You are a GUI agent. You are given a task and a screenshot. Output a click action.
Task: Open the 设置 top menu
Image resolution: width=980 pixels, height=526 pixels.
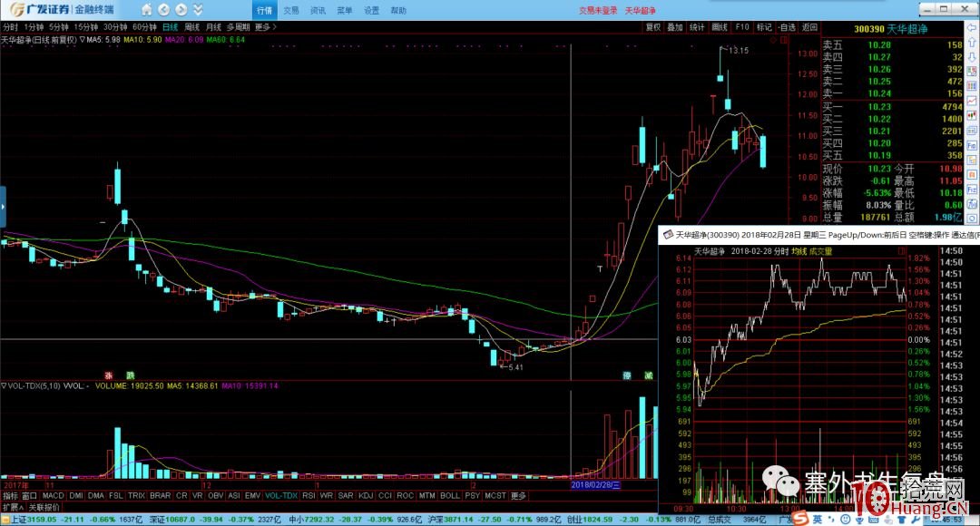click(x=371, y=11)
